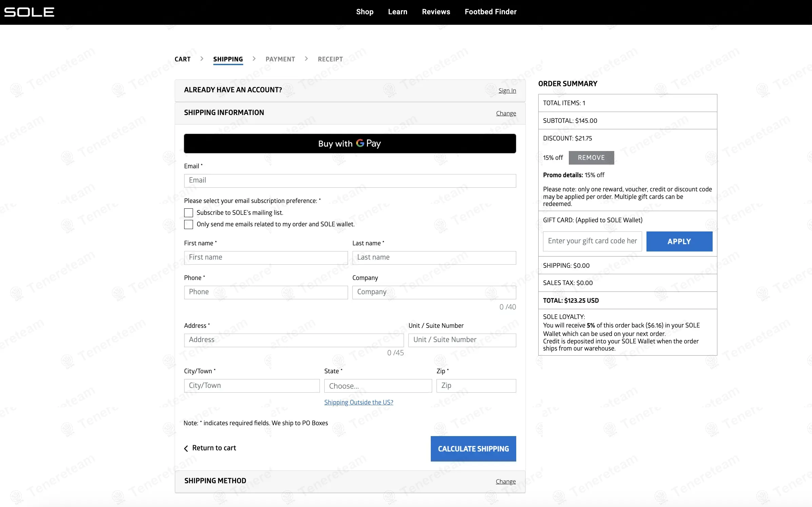Click the Calculate Shipping button
Viewport: 812px width, 507px height.
pos(473,449)
